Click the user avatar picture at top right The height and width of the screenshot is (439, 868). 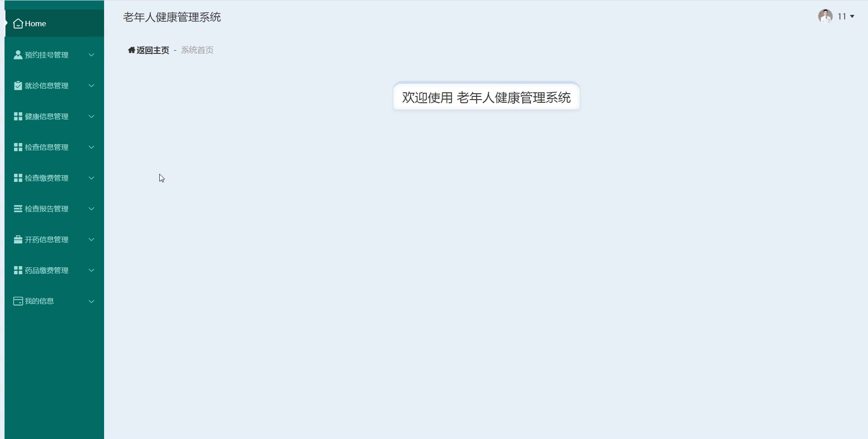pyautogui.click(x=825, y=16)
